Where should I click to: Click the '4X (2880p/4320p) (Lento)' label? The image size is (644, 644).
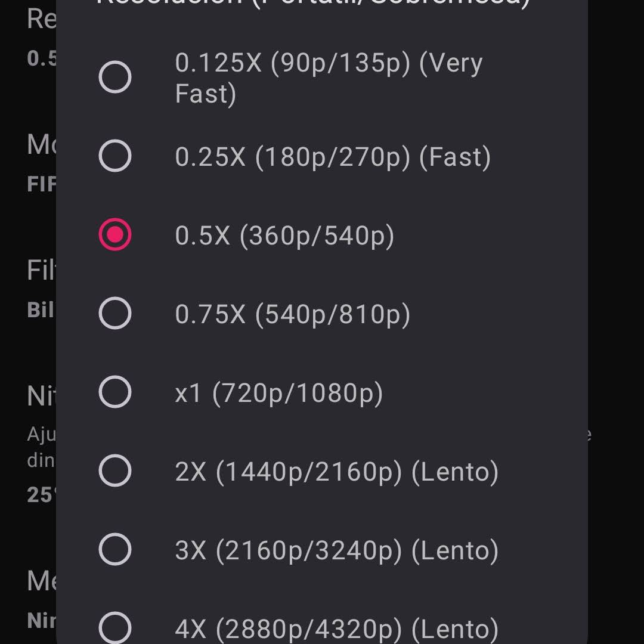click(x=336, y=628)
